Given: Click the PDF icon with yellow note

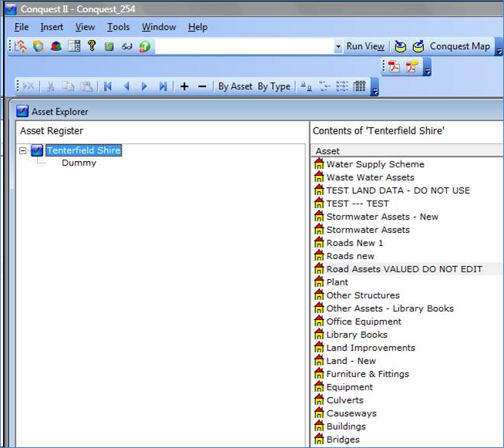Looking at the screenshot, I should (x=412, y=66).
